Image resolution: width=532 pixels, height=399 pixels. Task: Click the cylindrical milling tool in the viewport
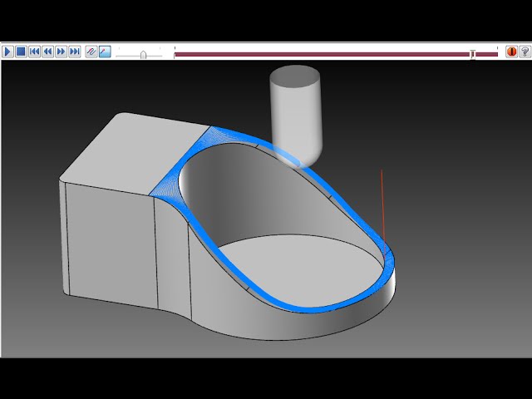[x=295, y=116]
